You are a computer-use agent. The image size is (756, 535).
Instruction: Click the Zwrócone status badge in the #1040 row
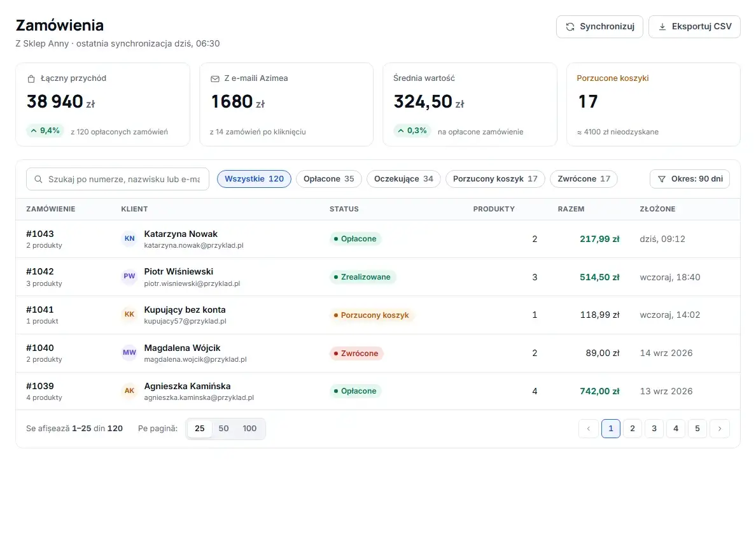[x=356, y=353]
